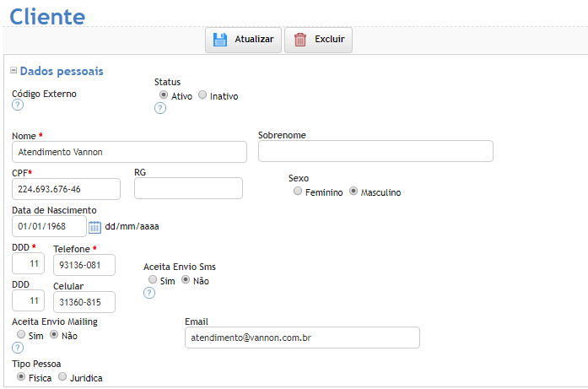Select Ativo status radio button
Viewport: 588px width, 389px height.
[x=163, y=95]
